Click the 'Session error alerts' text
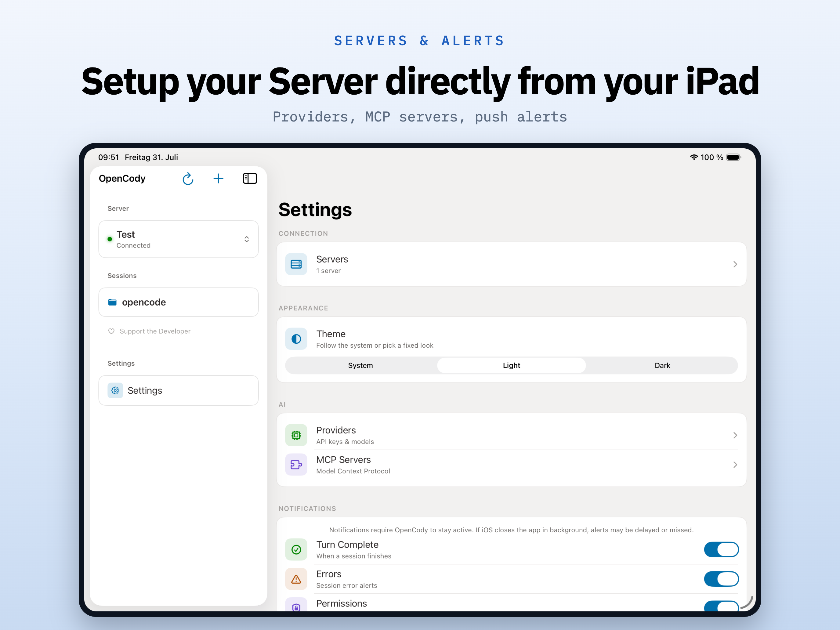 click(347, 585)
